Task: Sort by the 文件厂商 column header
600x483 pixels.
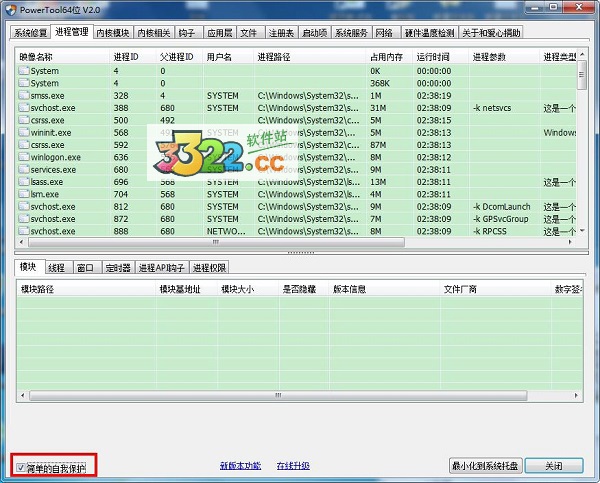Action: coord(496,289)
